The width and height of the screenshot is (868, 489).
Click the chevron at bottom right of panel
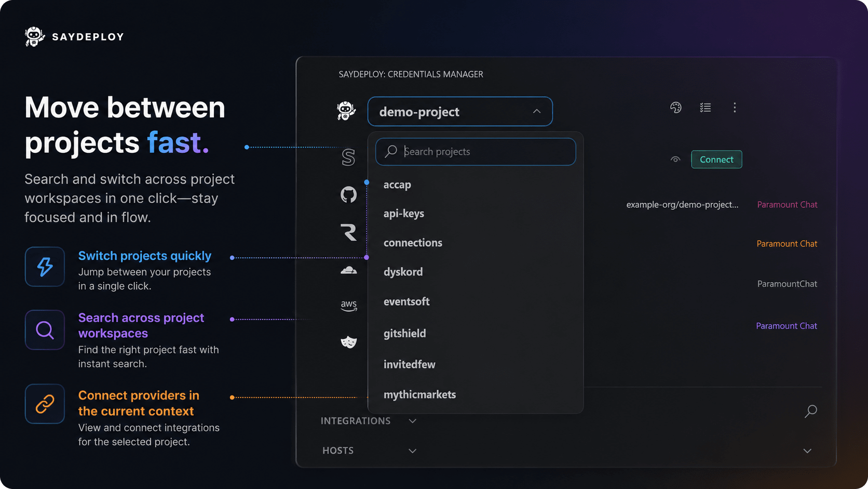pyautogui.click(x=807, y=451)
